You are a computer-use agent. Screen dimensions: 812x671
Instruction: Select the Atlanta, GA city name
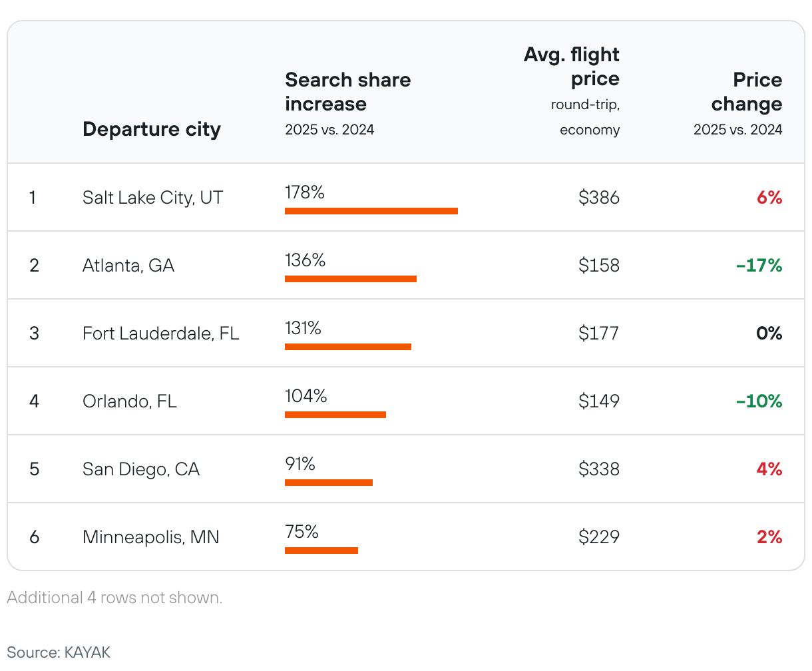coord(128,266)
